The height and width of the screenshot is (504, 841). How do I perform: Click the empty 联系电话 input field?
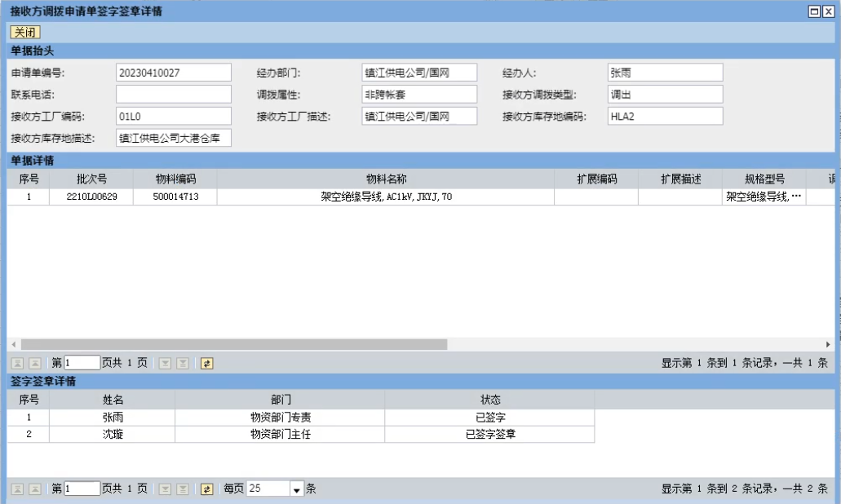point(174,95)
